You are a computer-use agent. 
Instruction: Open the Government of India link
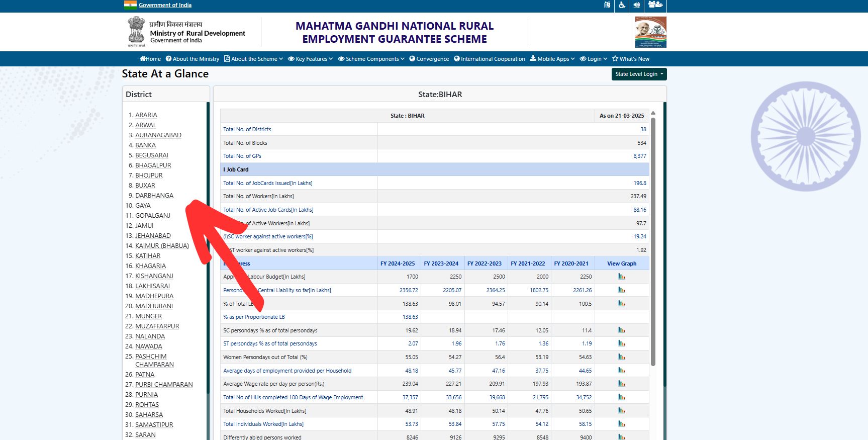pos(165,5)
